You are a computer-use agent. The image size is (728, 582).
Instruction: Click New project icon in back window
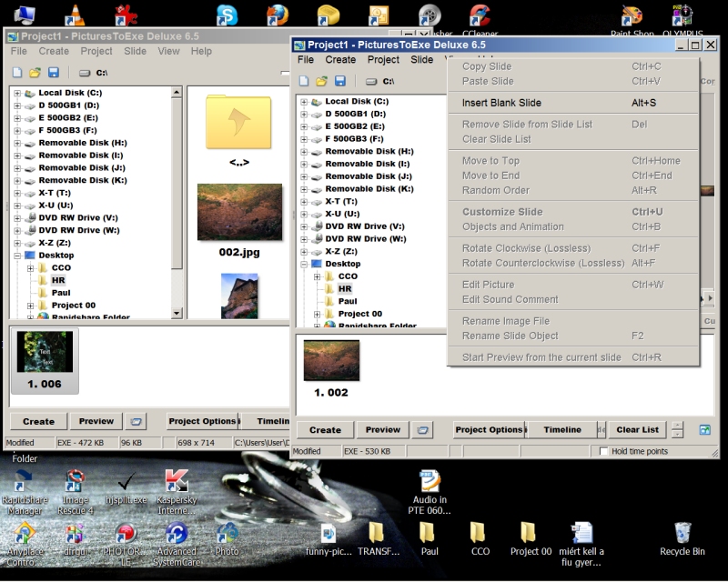click(17, 73)
